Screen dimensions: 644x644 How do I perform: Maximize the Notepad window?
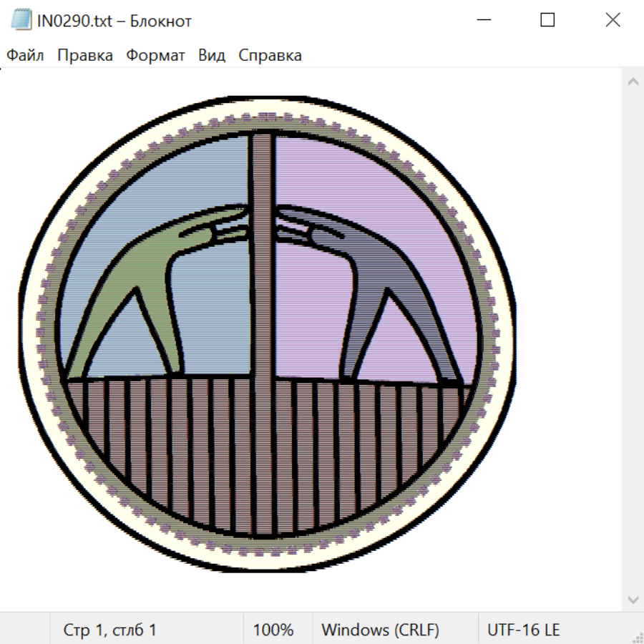pos(547,21)
